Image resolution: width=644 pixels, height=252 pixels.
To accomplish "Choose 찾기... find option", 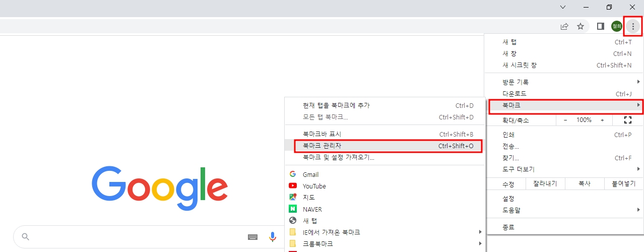I will point(565,158).
